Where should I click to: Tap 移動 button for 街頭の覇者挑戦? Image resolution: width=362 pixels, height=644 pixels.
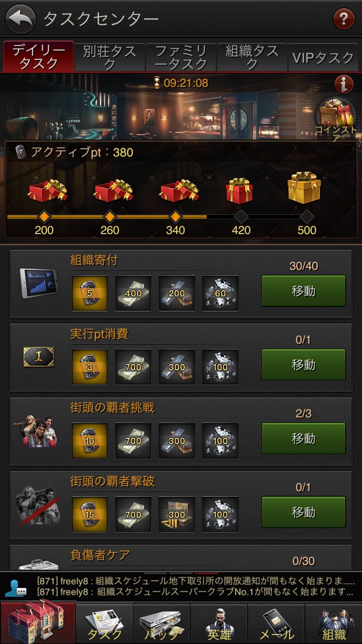pyautogui.click(x=304, y=438)
